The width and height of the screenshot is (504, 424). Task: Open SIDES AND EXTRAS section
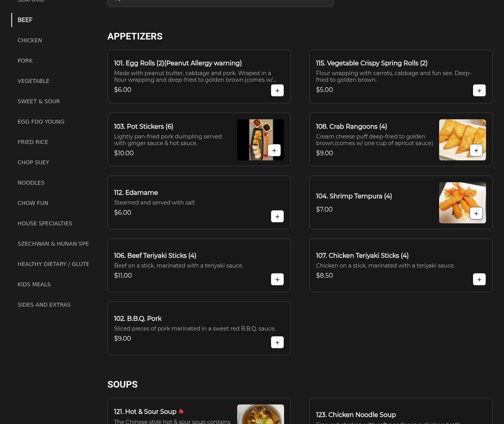[44, 305]
